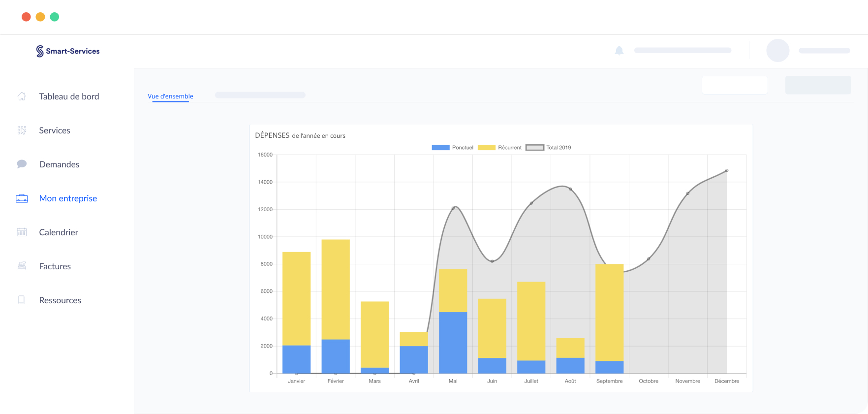Screen dimensions: 868x414
Task: Click the user avatar circle
Action: pos(777,50)
